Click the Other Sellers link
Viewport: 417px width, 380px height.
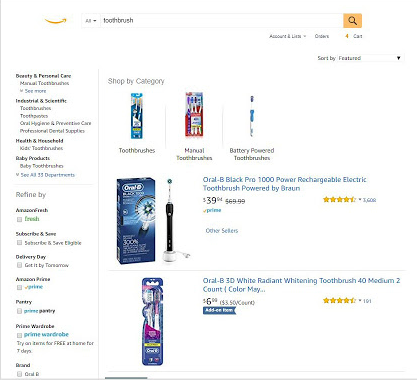222,231
